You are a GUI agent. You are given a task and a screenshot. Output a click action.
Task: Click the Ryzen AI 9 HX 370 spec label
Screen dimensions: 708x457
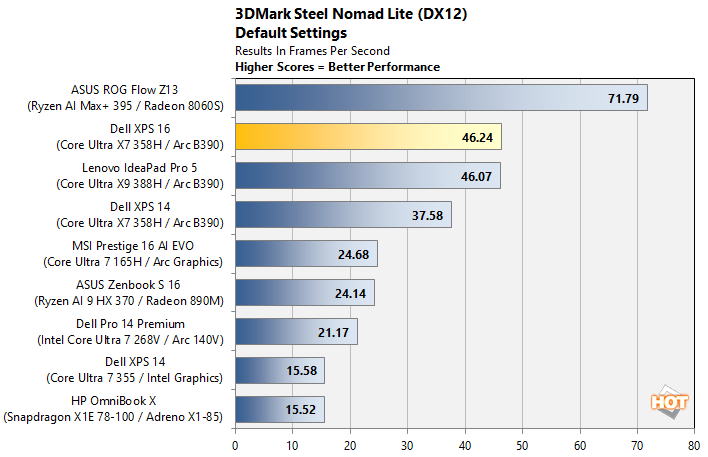click(129, 301)
